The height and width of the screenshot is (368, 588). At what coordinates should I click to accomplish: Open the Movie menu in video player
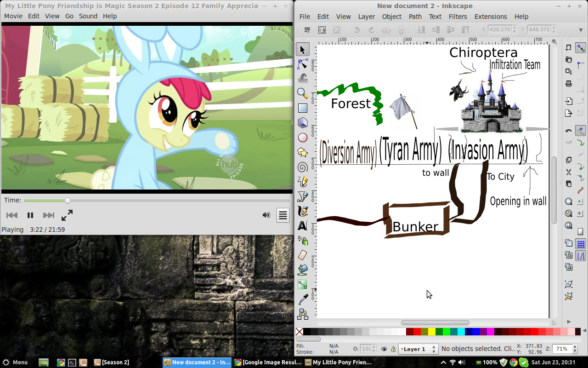[x=13, y=16]
